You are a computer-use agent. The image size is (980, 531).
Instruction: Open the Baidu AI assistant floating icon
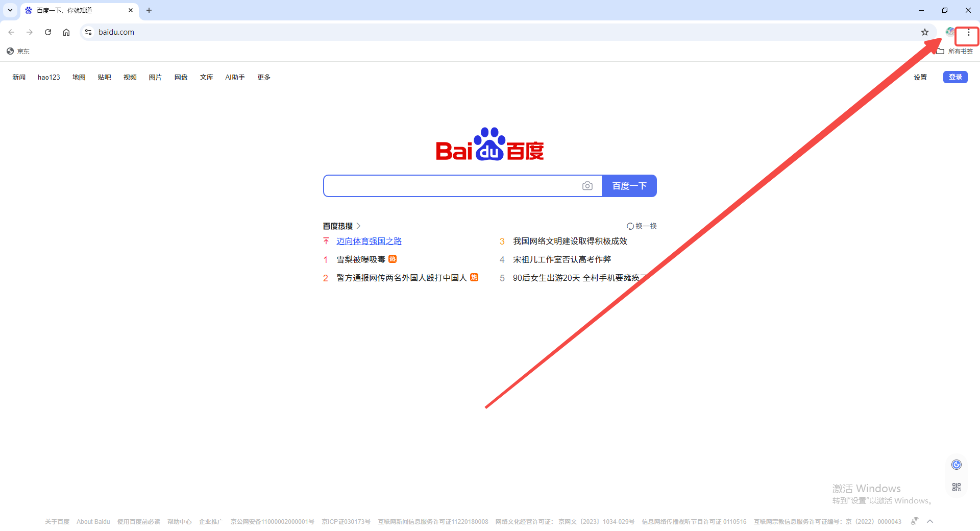pos(957,465)
